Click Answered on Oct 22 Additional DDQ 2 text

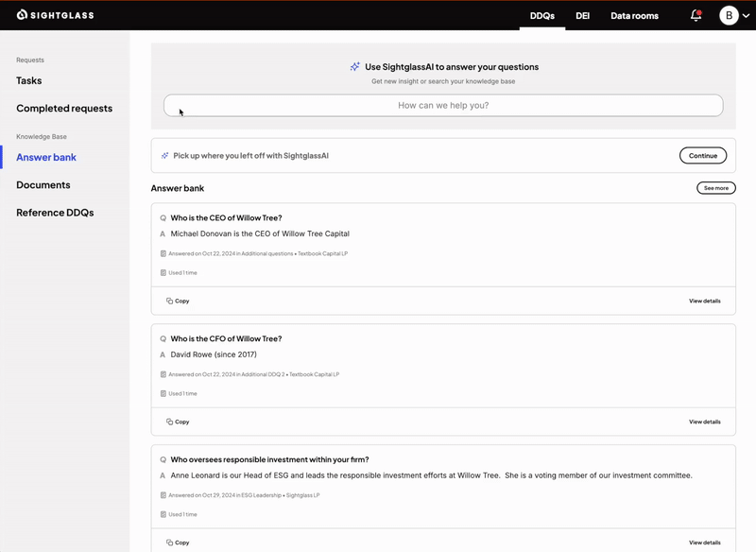coord(253,374)
